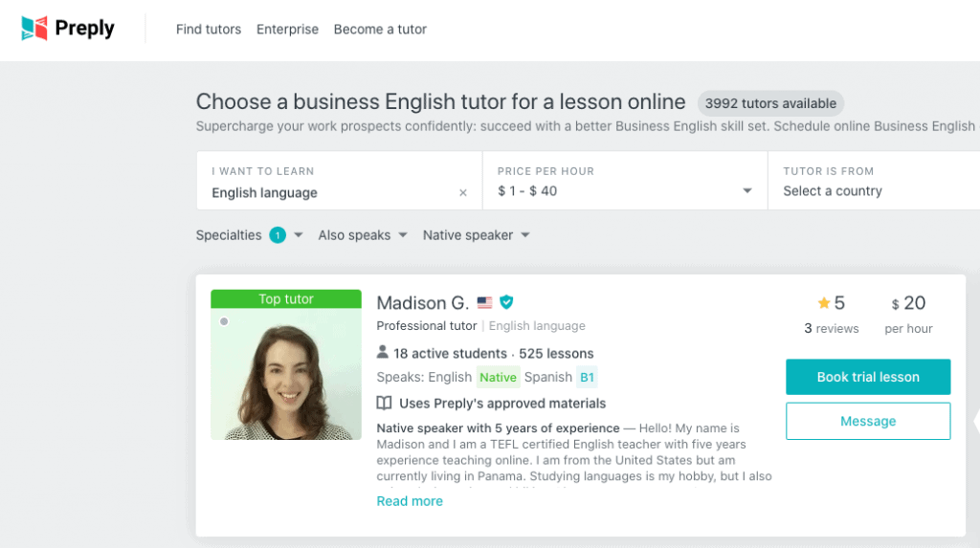Go to the Enterprise page
The height and width of the screenshot is (548, 980).
click(x=287, y=30)
